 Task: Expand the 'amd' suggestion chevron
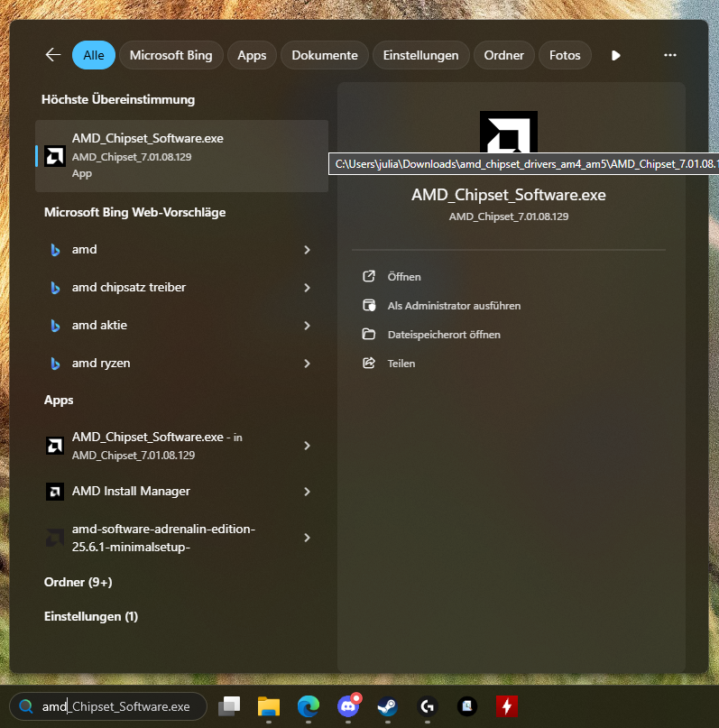tap(307, 250)
